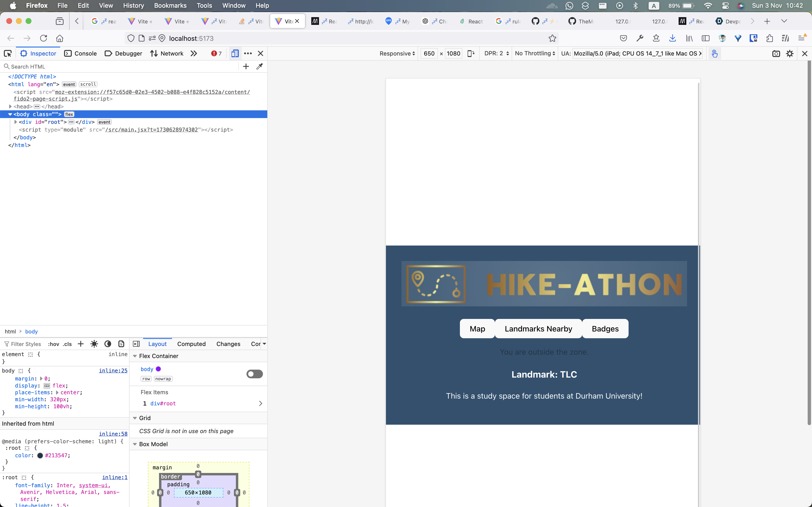
Task: Click the Landmarks Nearby button
Action: [538, 329]
